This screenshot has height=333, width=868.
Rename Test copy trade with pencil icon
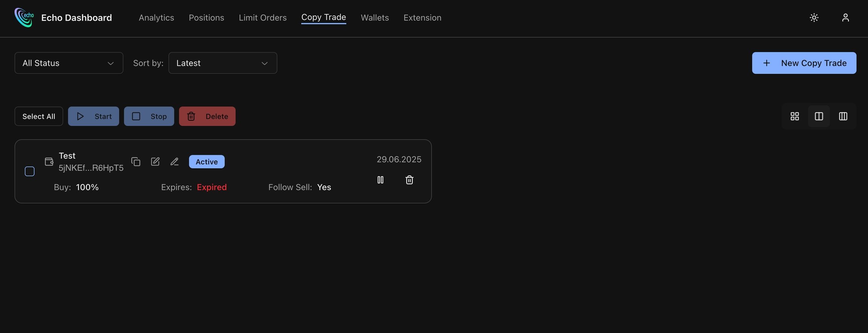[x=174, y=161]
